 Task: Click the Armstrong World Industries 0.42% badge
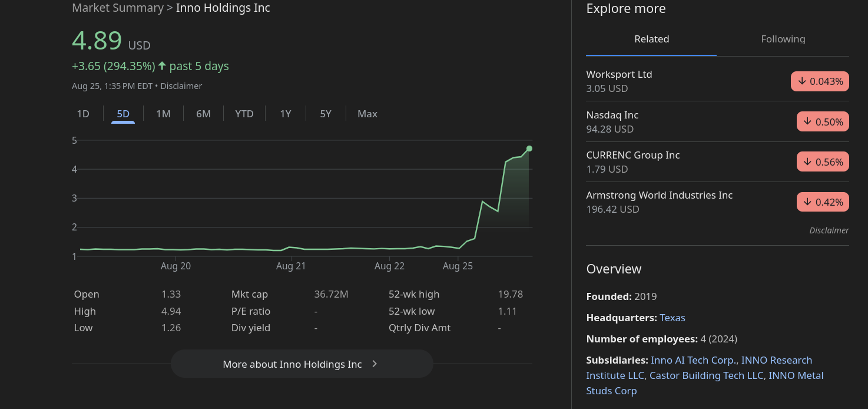pyautogui.click(x=823, y=202)
